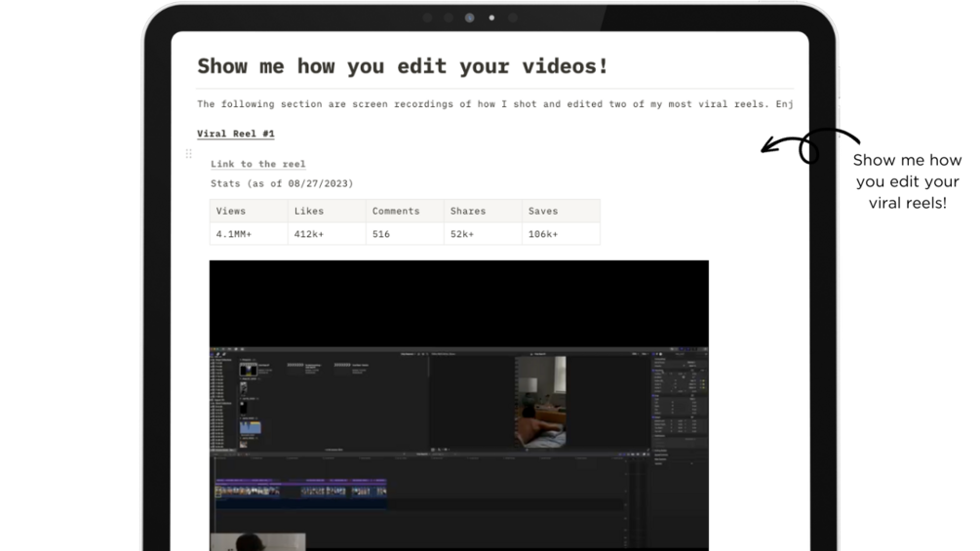Select the "Views" table header cell

click(249, 212)
